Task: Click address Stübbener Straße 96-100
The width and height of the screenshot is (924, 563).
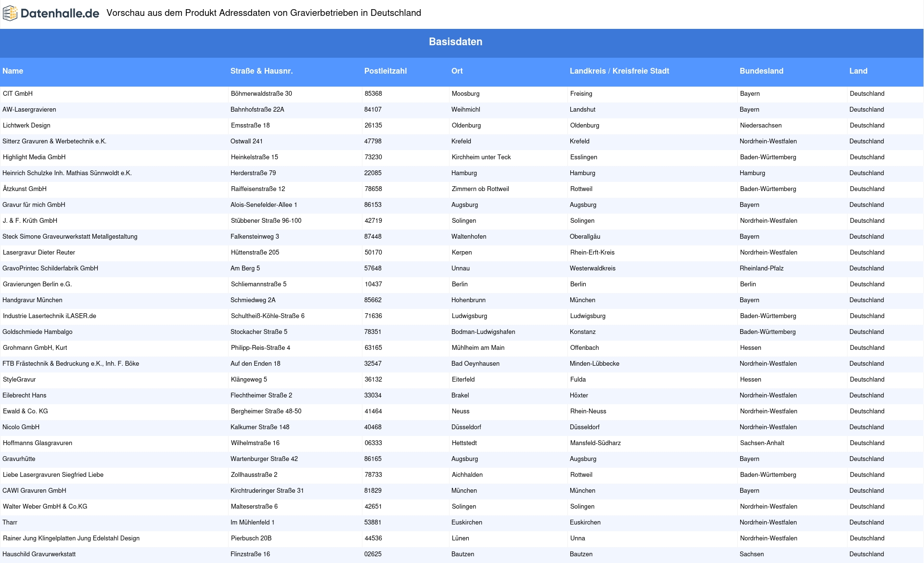Action: [x=266, y=220]
